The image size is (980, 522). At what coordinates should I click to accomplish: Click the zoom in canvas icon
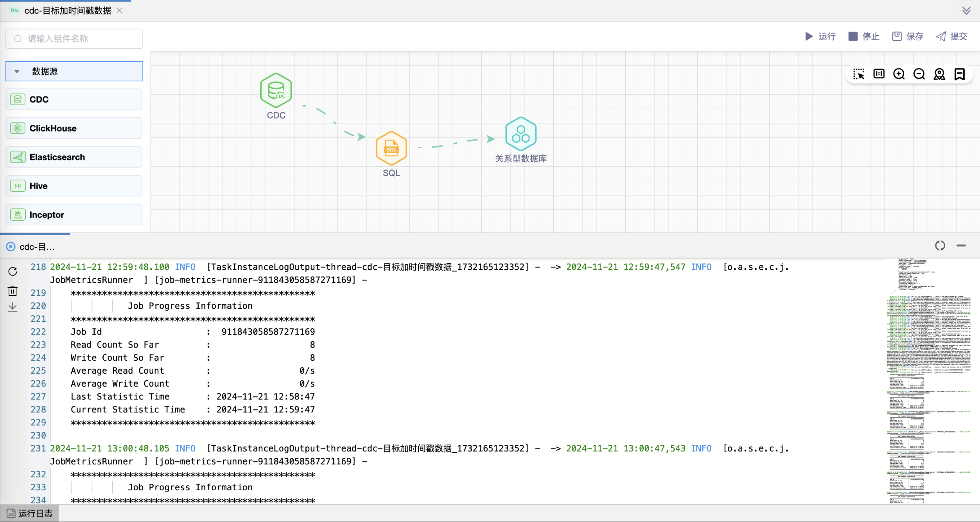point(899,74)
